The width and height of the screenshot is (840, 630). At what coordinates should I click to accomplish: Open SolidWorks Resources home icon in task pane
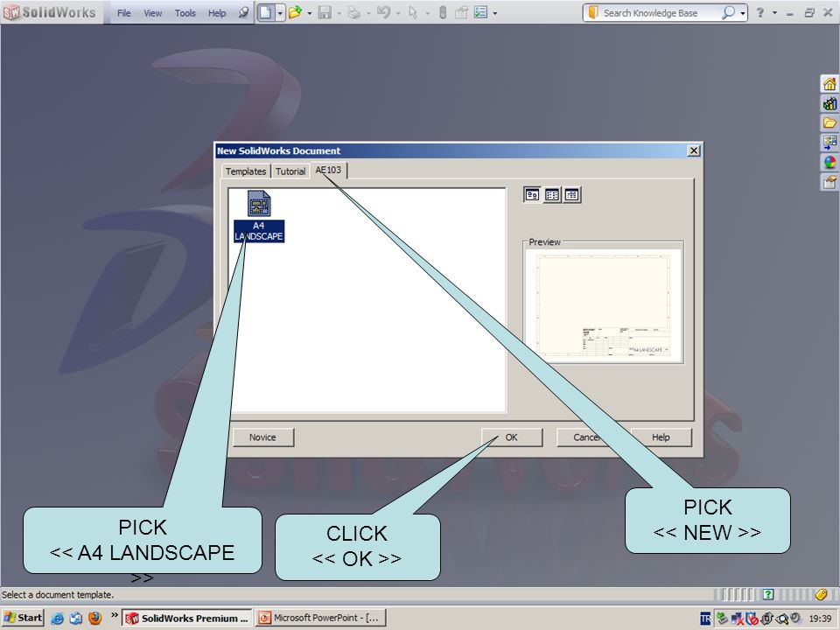[x=829, y=84]
